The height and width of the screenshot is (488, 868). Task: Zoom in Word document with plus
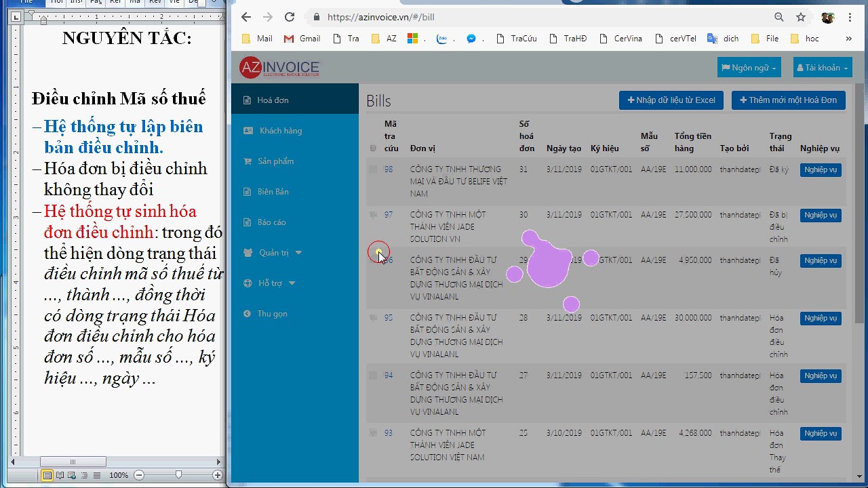point(218,475)
